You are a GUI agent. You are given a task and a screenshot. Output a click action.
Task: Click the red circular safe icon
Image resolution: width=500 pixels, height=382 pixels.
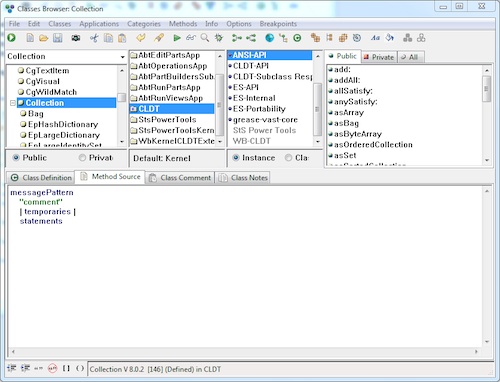pyautogui.click(x=52, y=368)
